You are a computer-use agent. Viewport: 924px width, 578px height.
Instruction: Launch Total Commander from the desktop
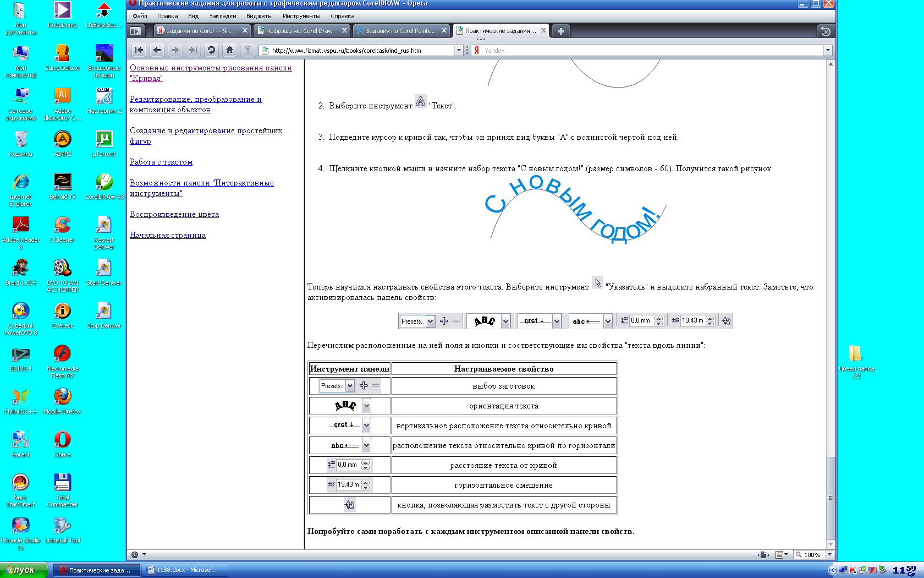[x=62, y=490]
